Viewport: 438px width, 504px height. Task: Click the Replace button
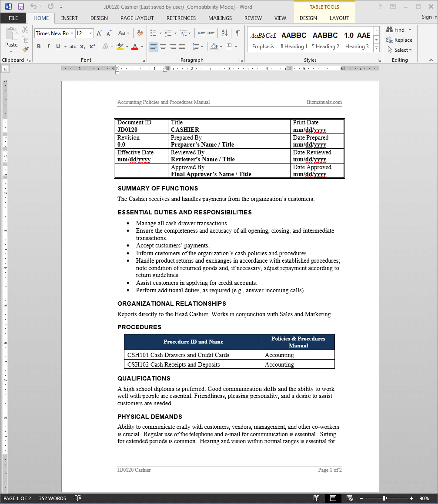[399, 40]
